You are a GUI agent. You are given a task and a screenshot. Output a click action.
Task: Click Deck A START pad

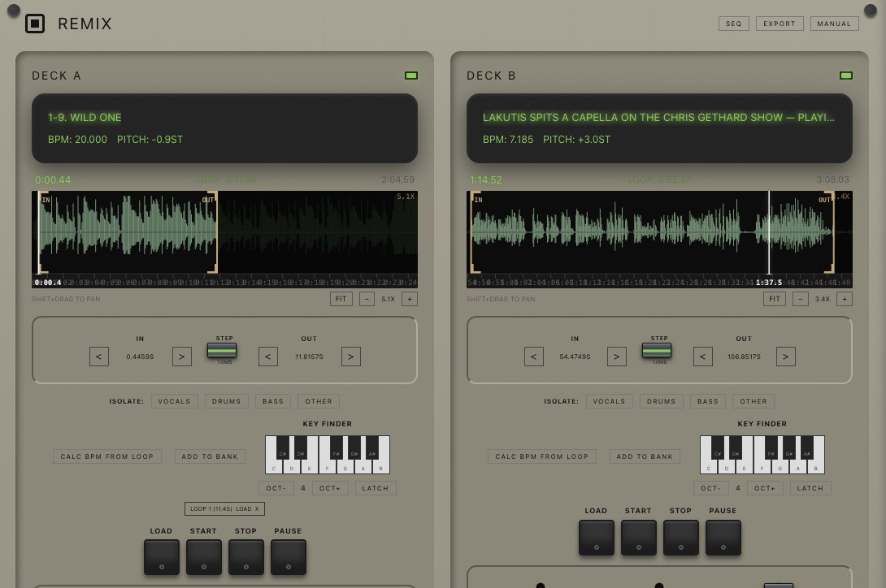tap(204, 557)
